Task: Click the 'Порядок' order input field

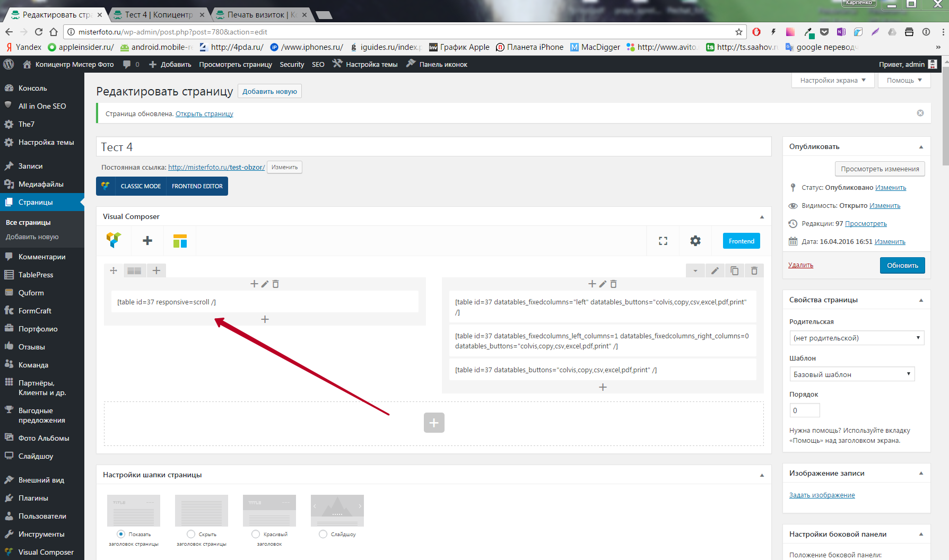Action: point(804,410)
